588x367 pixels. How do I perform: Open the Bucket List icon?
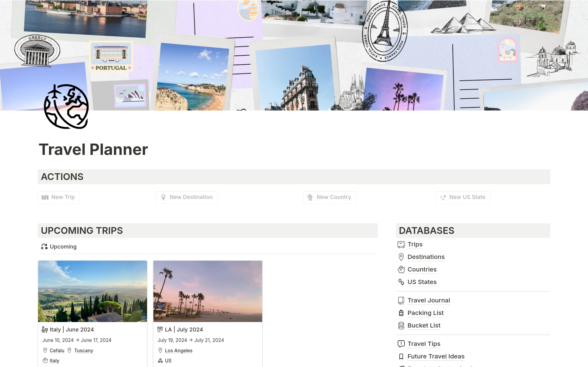point(401,325)
